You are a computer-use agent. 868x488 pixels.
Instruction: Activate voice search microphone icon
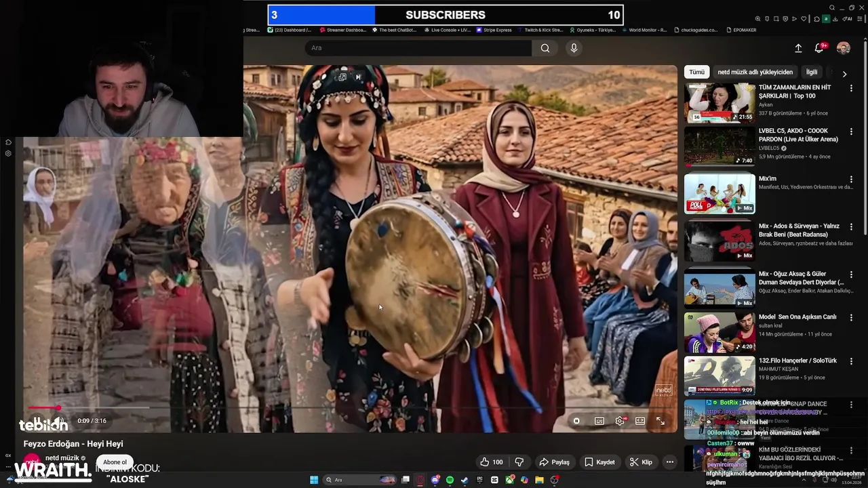tap(574, 48)
